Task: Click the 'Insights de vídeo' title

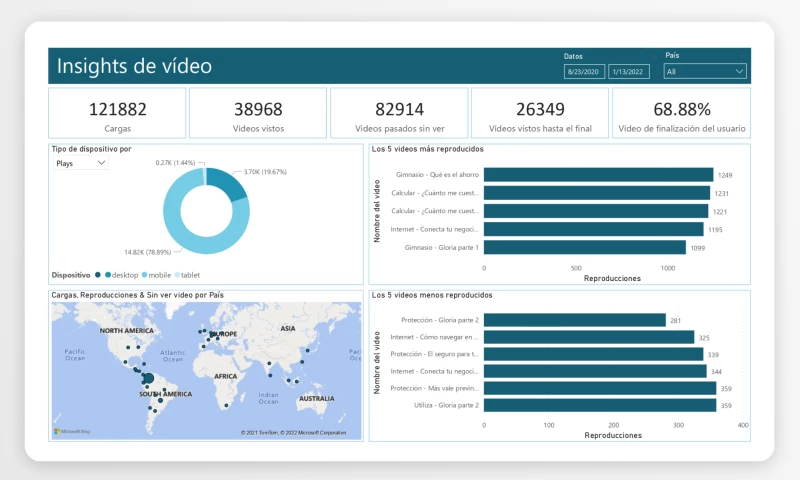Action: [x=134, y=66]
